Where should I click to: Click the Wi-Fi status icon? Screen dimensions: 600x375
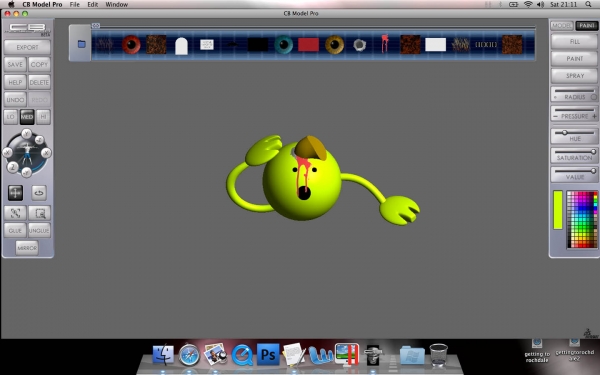click(x=528, y=4)
